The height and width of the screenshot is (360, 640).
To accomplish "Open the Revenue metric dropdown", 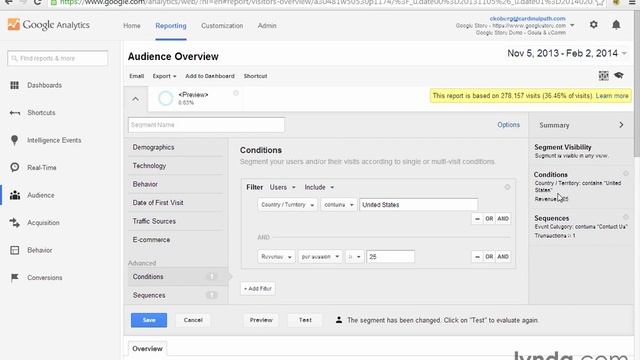I will coord(276,257).
